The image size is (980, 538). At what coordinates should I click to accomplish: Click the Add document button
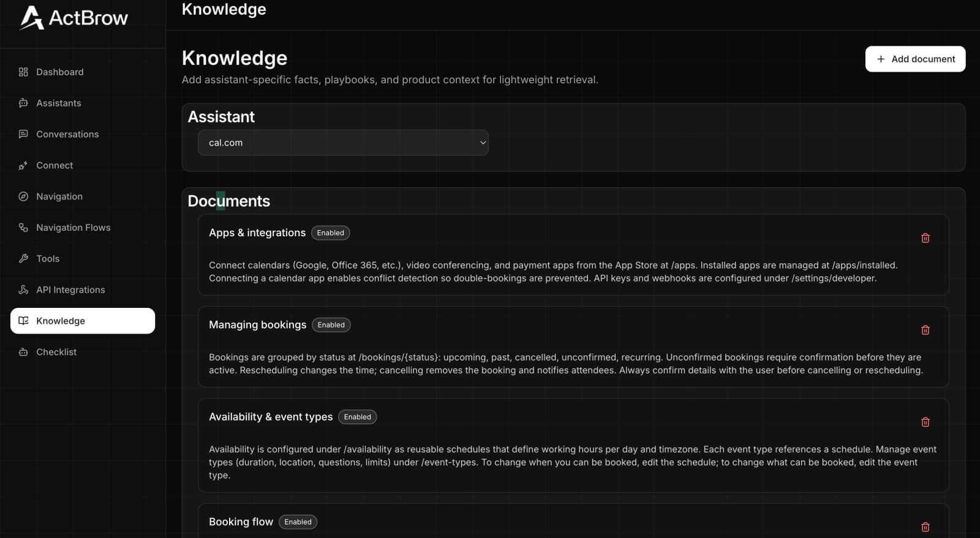click(x=915, y=59)
